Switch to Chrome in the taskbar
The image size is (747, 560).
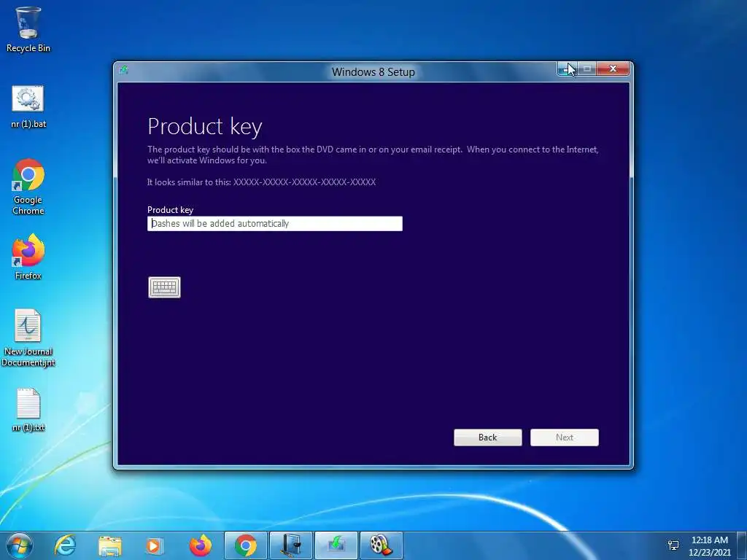point(245,545)
